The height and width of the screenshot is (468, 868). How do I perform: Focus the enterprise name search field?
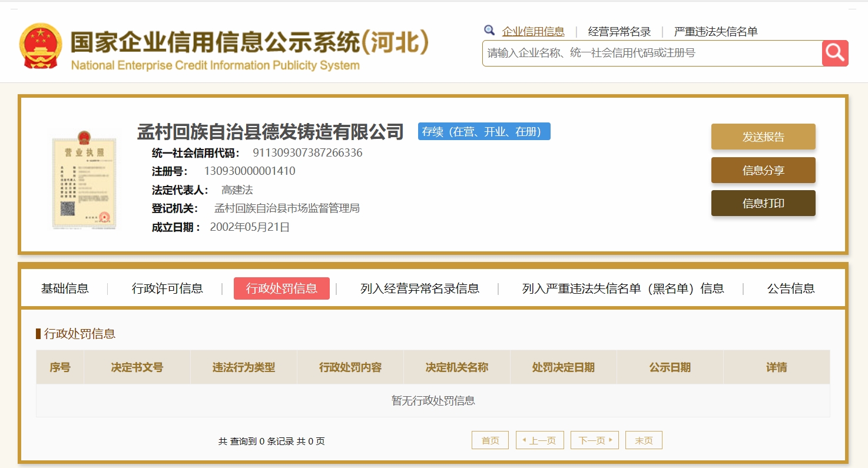coord(652,53)
